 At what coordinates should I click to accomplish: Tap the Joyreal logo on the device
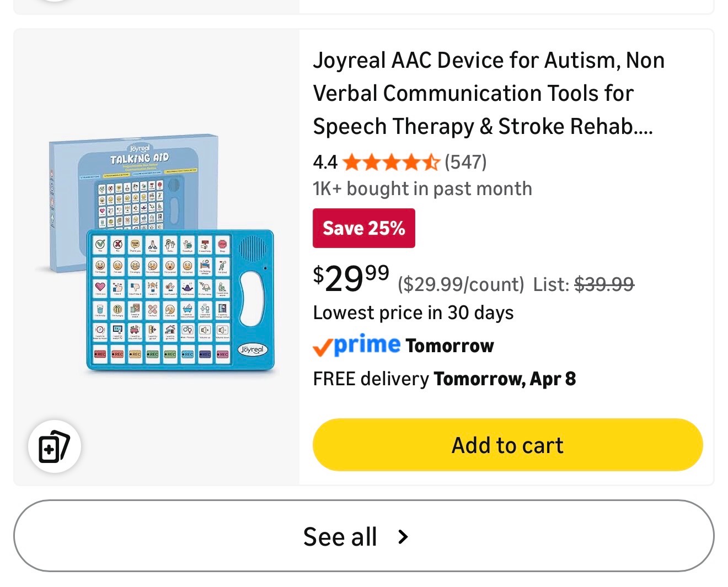(252, 349)
